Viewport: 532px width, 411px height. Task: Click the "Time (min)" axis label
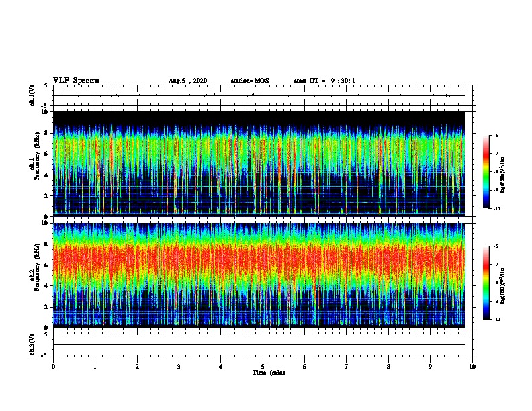point(269,373)
